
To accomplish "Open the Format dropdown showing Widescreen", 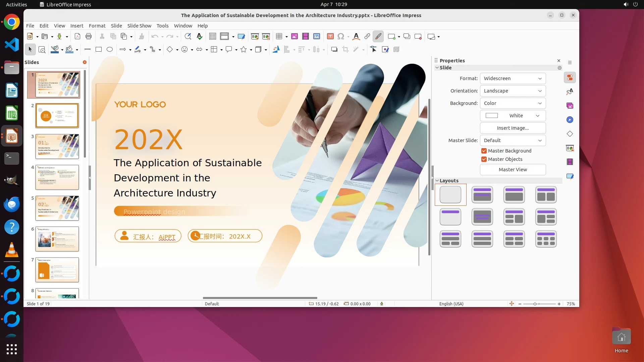I will click(513, 78).
